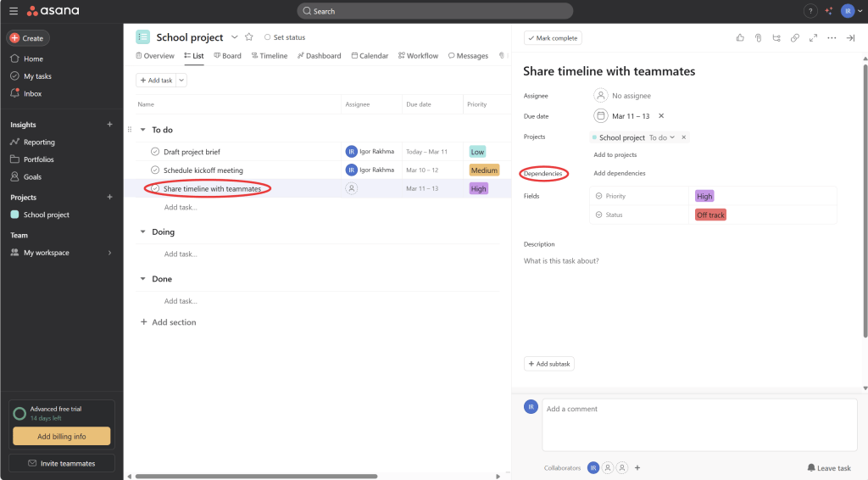Click the Add a comment field
This screenshot has height=480, width=868.
698,424
